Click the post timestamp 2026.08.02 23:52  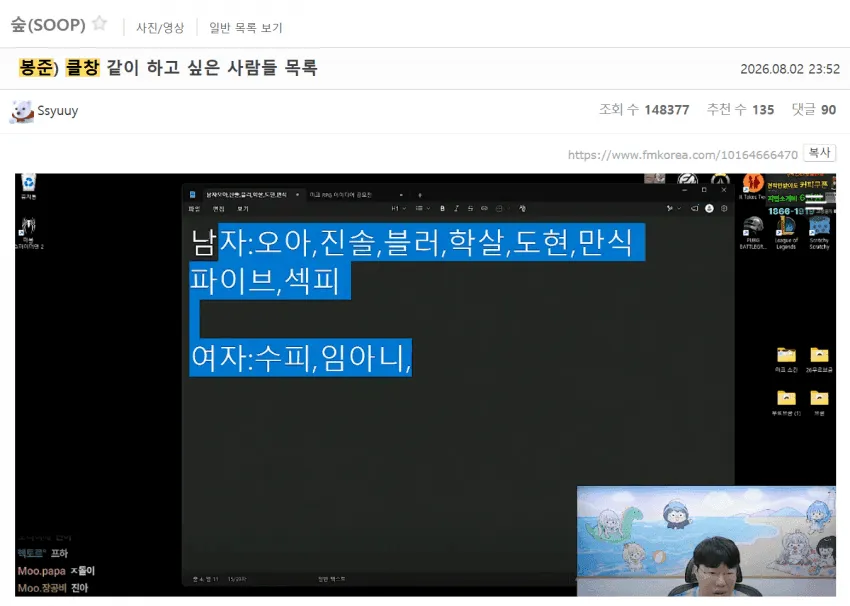point(790,69)
